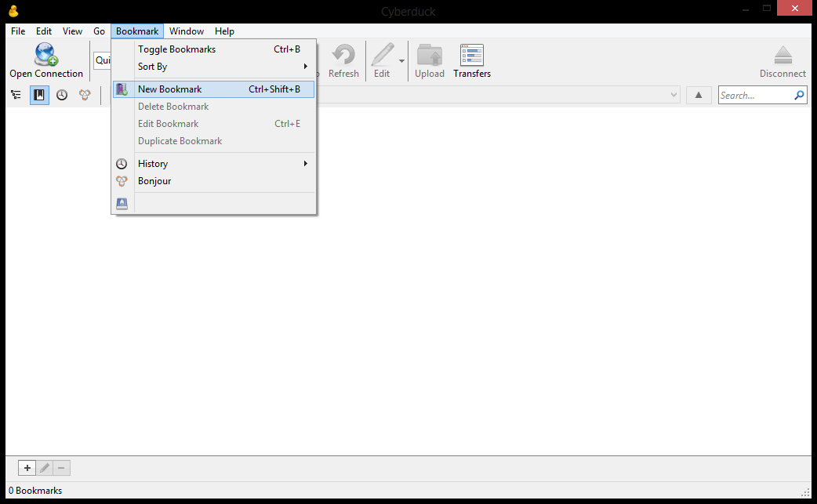Screen dimensions: 817x504
Task: Show the History view clock icon
Action: coord(61,95)
